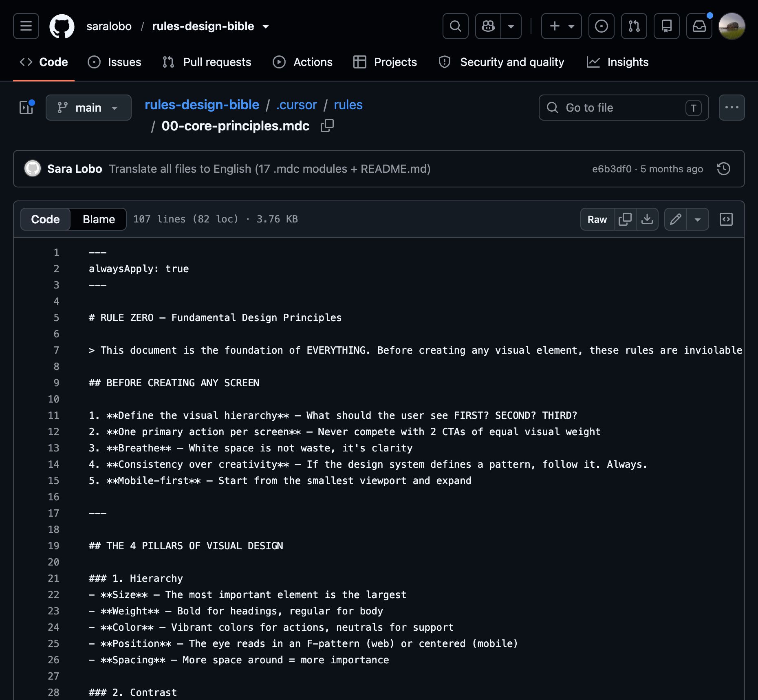Open user profile avatar menu
The height and width of the screenshot is (700, 758).
point(732,26)
